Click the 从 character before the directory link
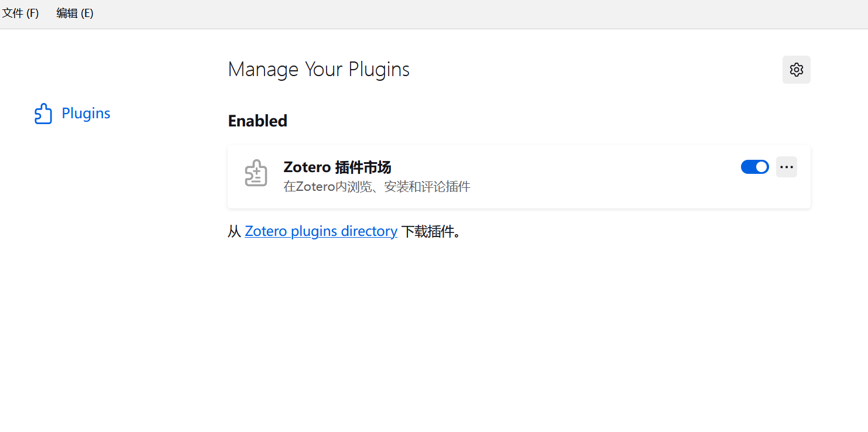The image size is (868, 432). click(x=234, y=231)
